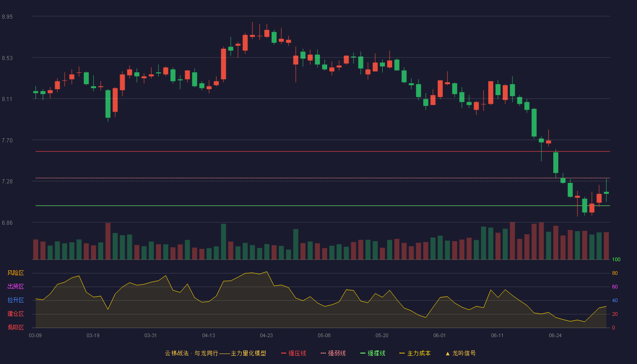Select the 6.86 price axis label
The width and height of the screenshot is (637, 364).
click(x=7, y=223)
